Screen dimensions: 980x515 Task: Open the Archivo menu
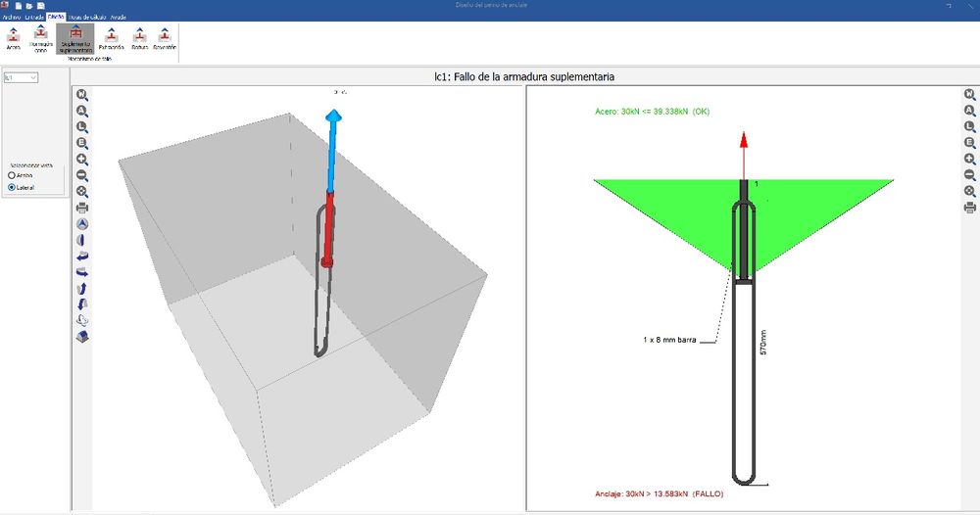11,17
